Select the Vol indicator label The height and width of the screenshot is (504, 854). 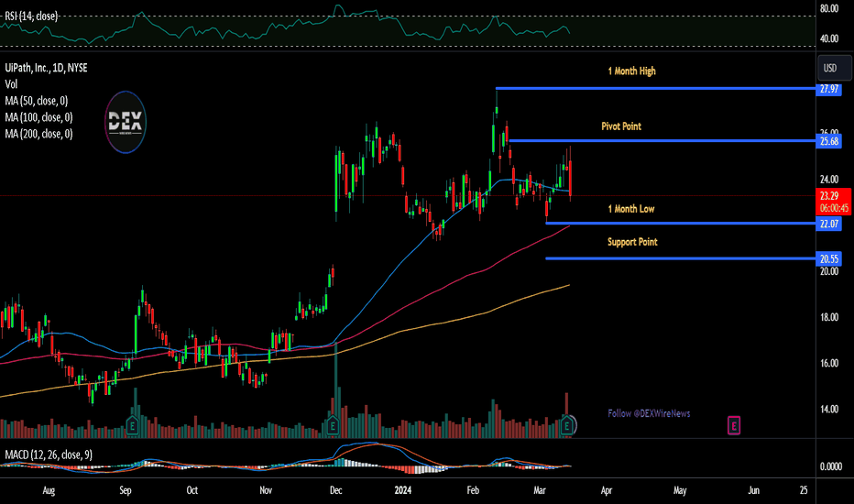coord(11,84)
